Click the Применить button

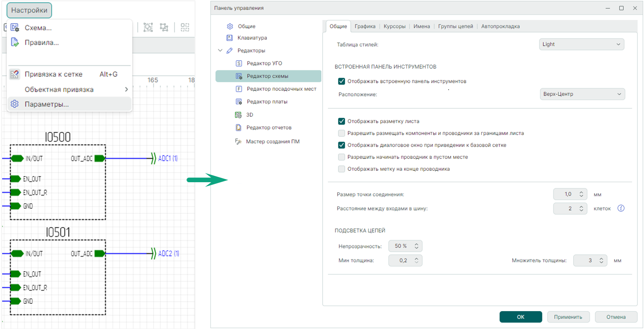pyautogui.click(x=568, y=317)
